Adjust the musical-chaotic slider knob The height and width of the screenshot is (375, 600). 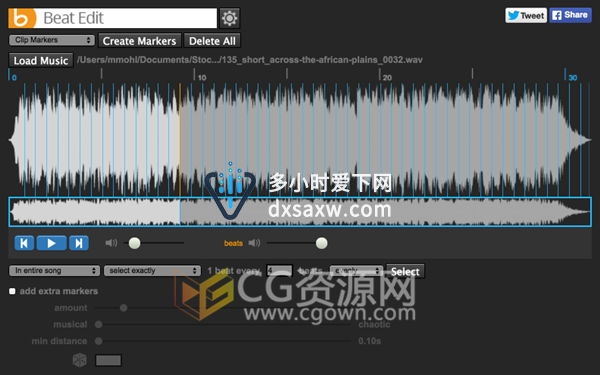coord(98,324)
